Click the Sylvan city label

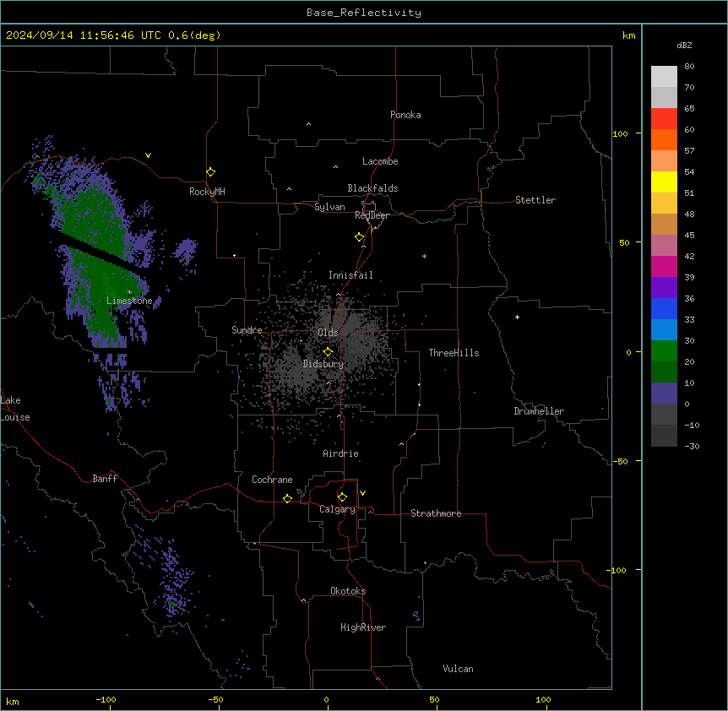(329, 207)
